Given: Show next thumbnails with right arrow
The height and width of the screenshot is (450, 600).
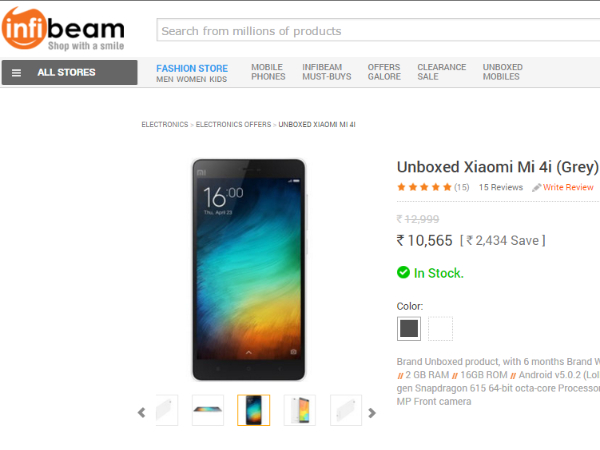Looking at the screenshot, I should (x=372, y=412).
